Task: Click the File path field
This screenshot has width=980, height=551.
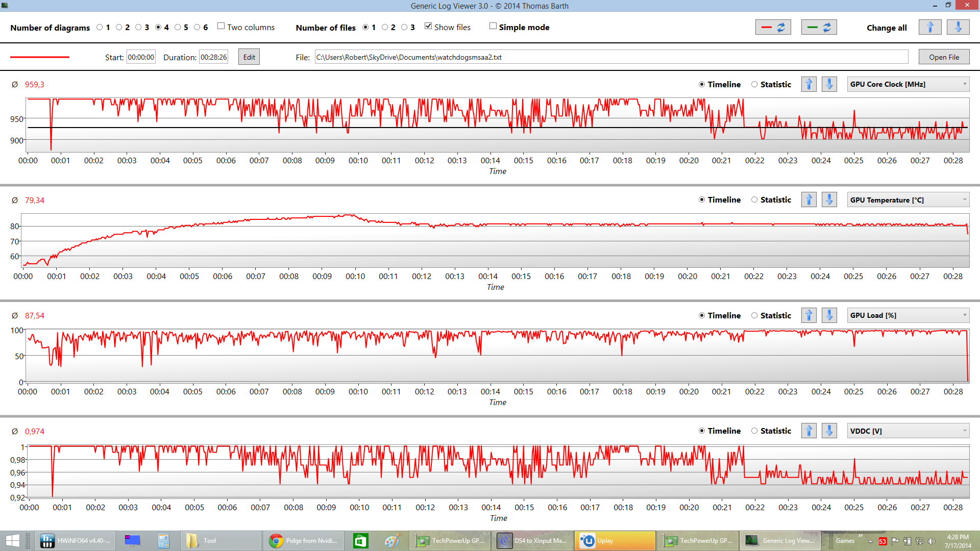Action: [x=611, y=57]
